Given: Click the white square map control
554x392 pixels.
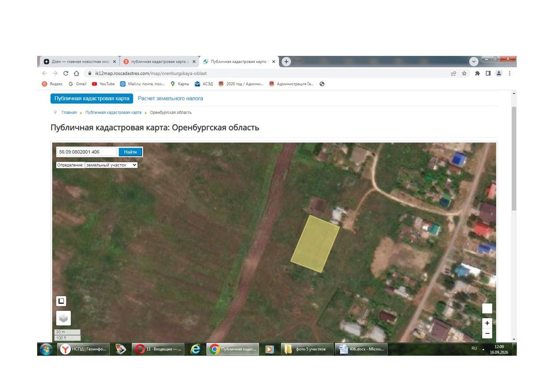Looking at the screenshot, I should coord(487,308).
